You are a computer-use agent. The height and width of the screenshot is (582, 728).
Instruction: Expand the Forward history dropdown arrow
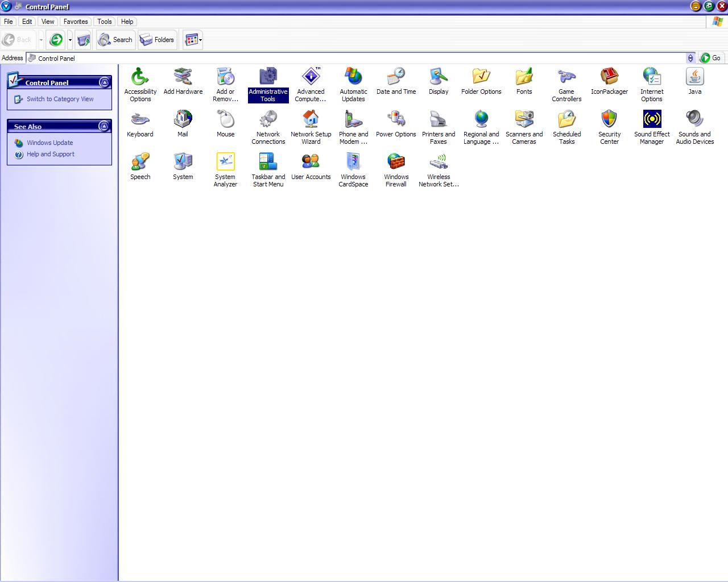point(70,40)
